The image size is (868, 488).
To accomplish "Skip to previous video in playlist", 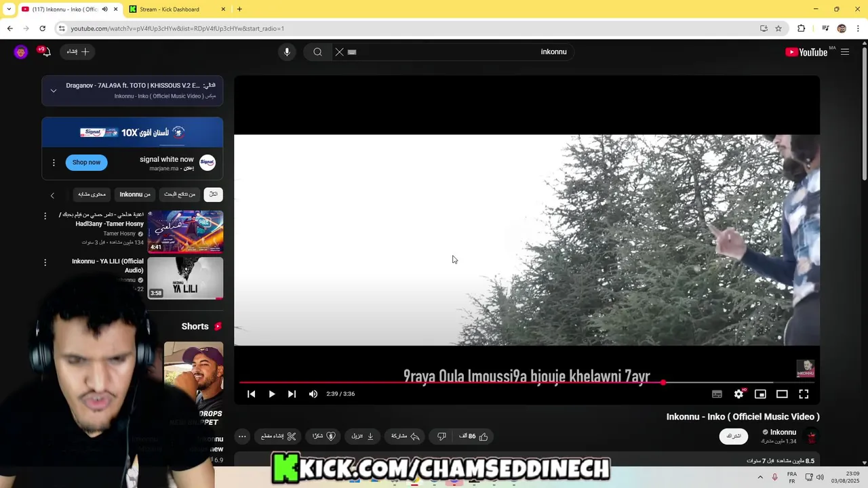I will pyautogui.click(x=251, y=394).
